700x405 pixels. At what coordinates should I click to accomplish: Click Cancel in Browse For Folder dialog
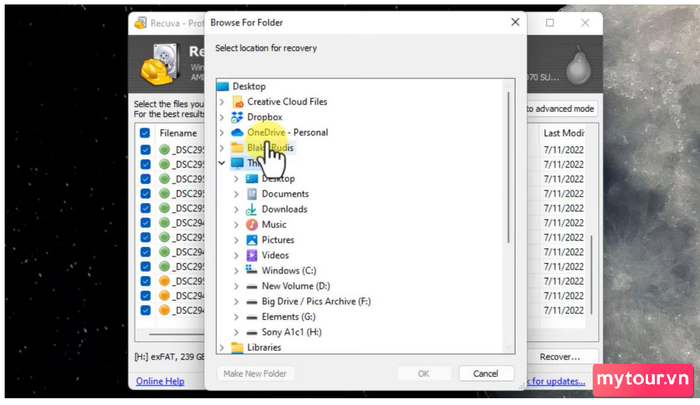point(486,374)
